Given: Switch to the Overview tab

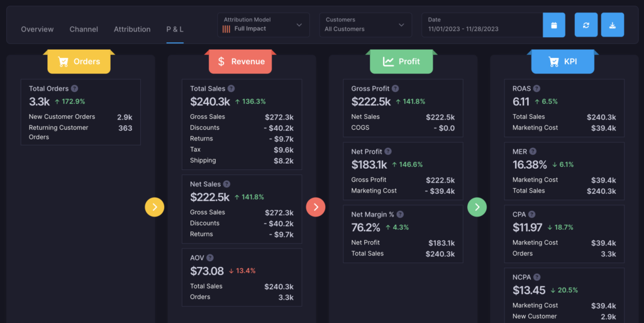Looking at the screenshot, I should (x=37, y=29).
